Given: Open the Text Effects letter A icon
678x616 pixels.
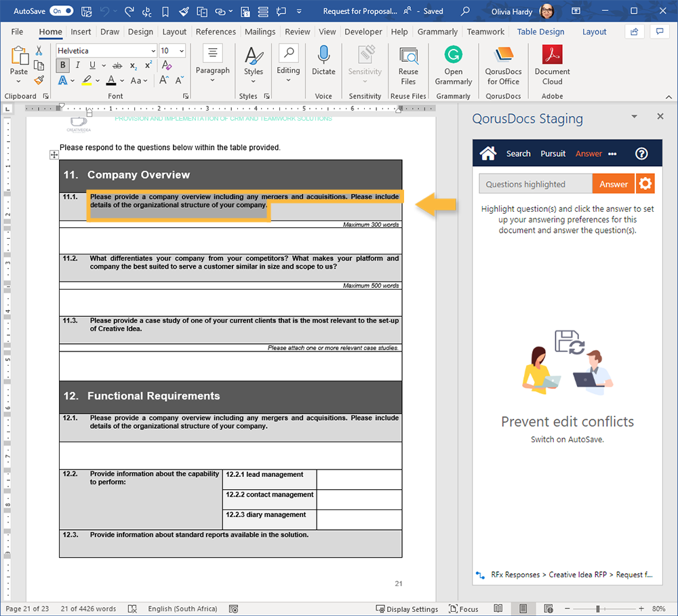Looking at the screenshot, I should point(63,81).
